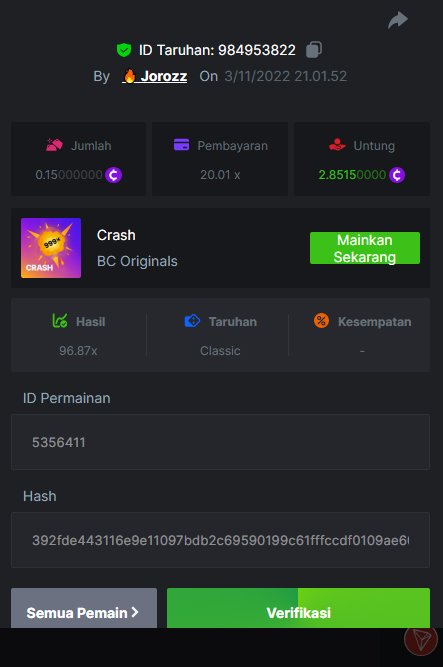
Task: Click the Pembayaran card icon
Action: 181,145
